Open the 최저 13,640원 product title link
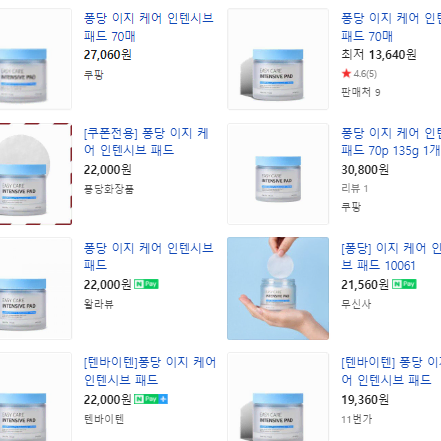The height and width of the screenshot is (441, 441). (x=391, y=27)
